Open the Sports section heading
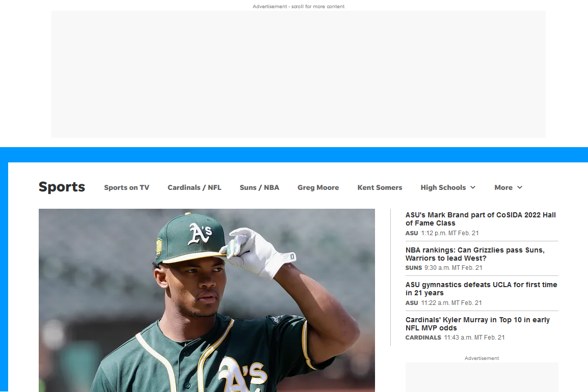The image size is (588, 392). click(x=62, y=187)
